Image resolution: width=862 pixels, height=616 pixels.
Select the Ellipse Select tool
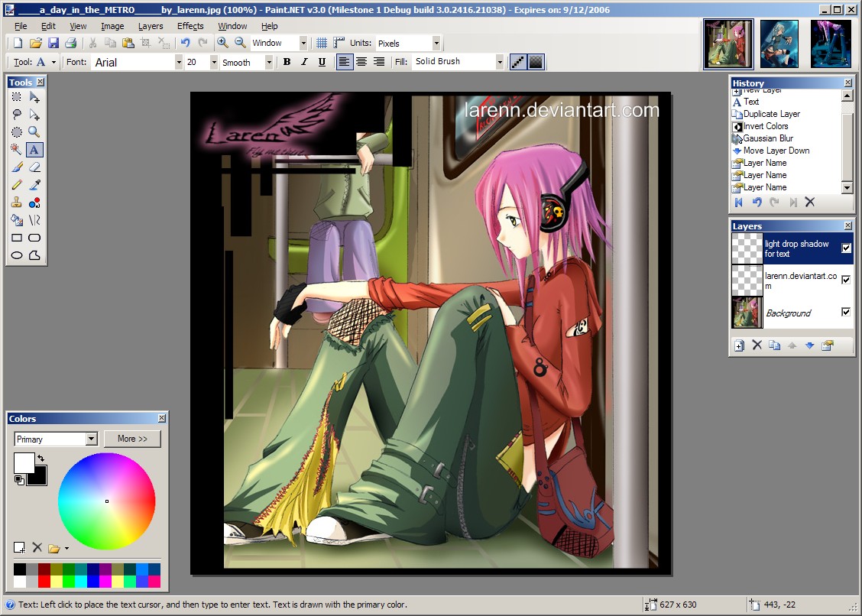tap(17, 132)
